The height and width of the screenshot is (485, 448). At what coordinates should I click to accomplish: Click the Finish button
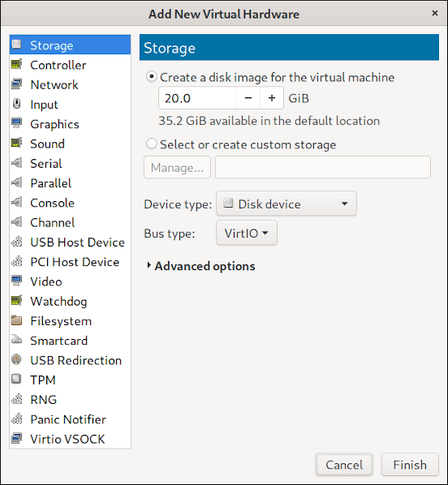pos(410,465)
